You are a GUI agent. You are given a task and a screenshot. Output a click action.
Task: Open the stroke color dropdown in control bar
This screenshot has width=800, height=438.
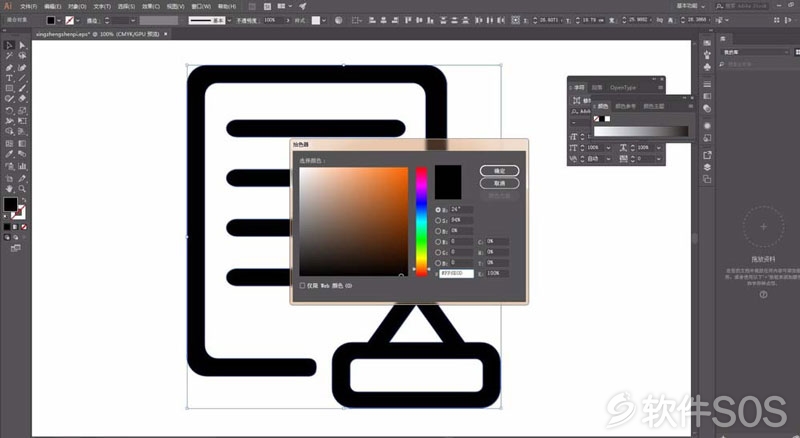click(78, 20)
